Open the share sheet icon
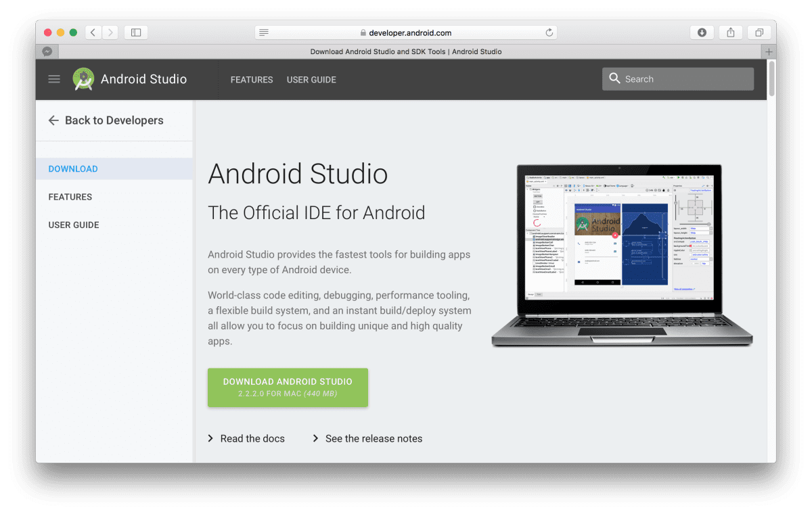The height and width of the screenshot is (514, 812). (x=730, y=32)
